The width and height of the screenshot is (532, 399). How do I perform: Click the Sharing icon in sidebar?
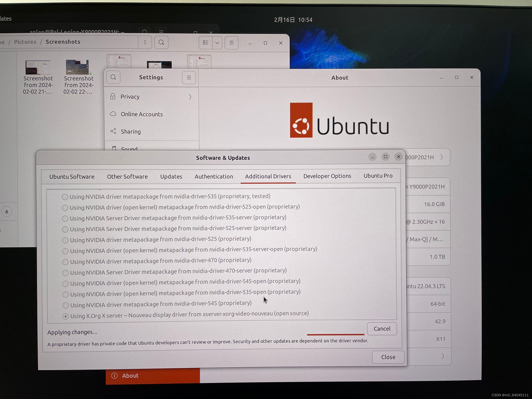pos(113,131)
